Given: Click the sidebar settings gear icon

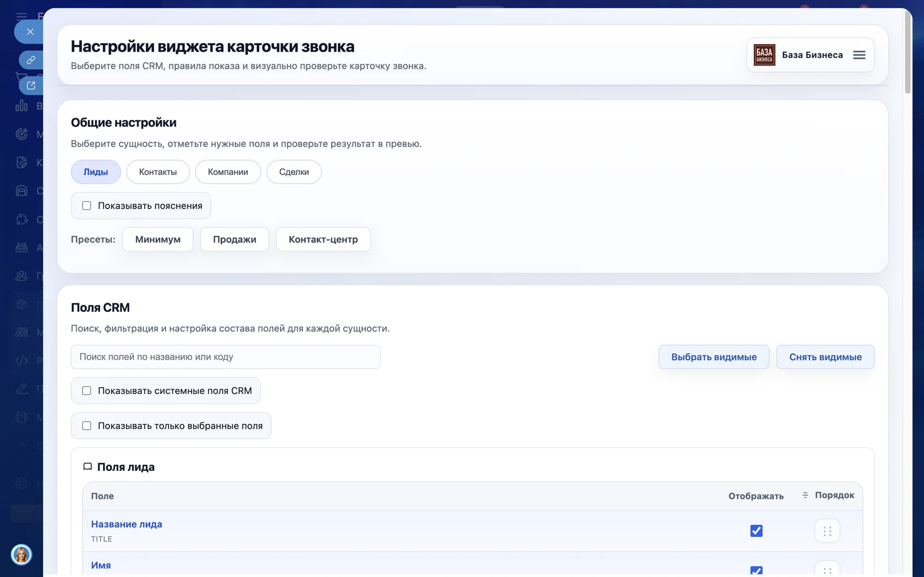Looking at the screenshot, I should (21, 483).
